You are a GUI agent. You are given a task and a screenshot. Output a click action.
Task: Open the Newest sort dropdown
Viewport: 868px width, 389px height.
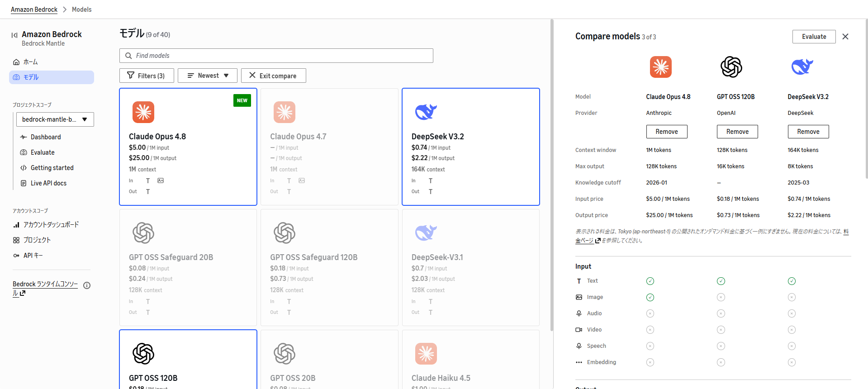[208, 76]
